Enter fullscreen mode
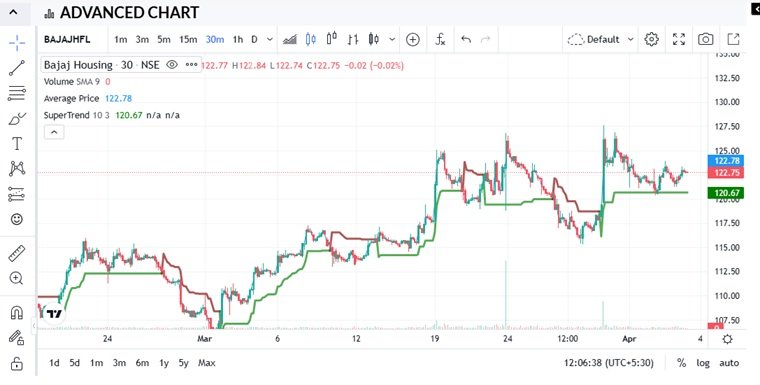Viewport: 760px width, 385px height. point(679,39)
